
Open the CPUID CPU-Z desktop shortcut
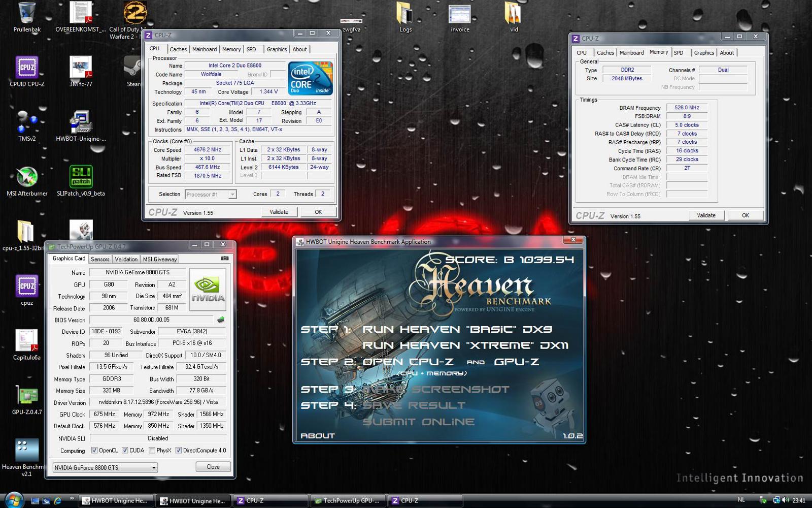(x=27, y=71)
